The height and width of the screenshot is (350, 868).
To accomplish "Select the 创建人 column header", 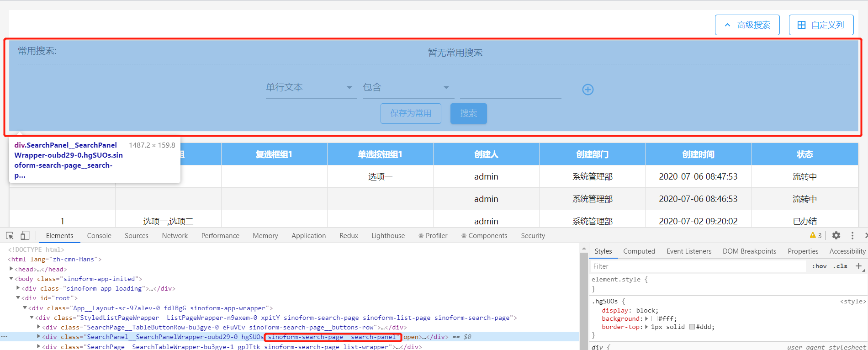I will coord(486,154).
